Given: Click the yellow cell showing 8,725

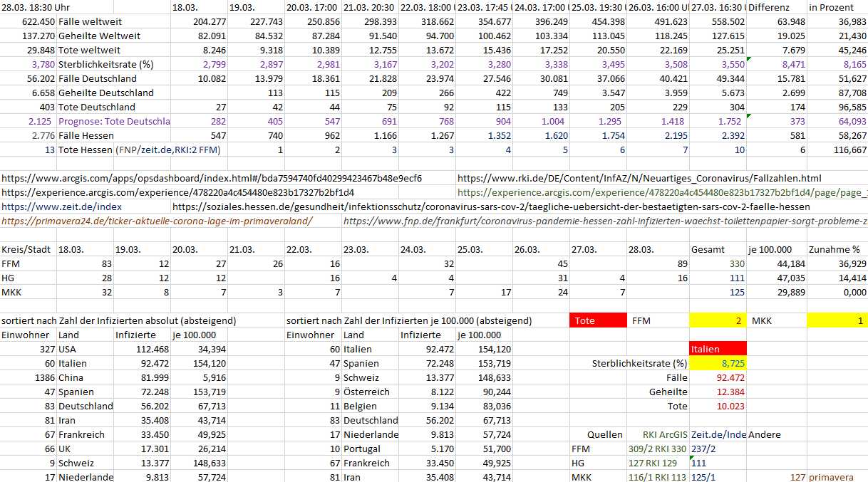Looking at the screenshot, I should click(718, 363).
